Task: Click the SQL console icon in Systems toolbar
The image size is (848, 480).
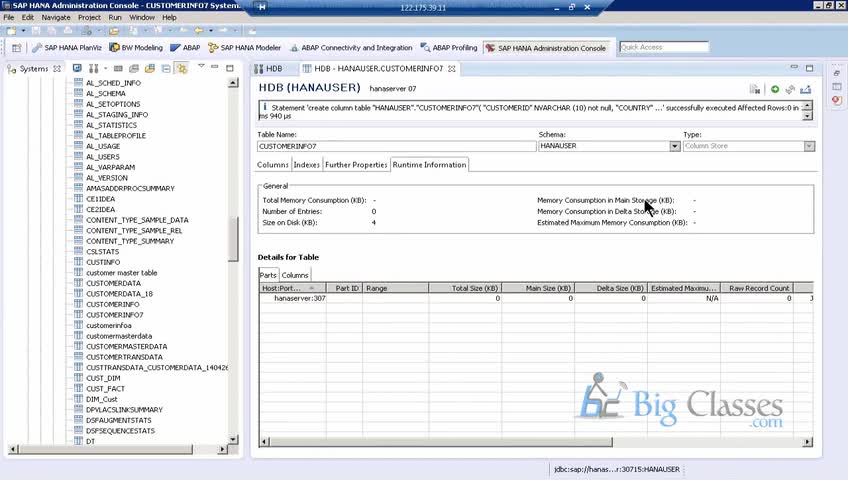Action: click(x=118, y=69)
